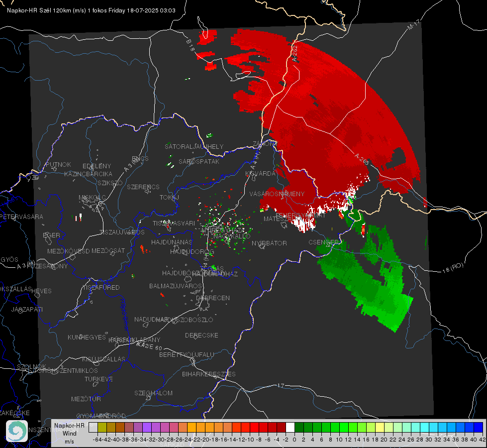Click the SÁTORALJAÚJHELY town label

coord(194,146)
